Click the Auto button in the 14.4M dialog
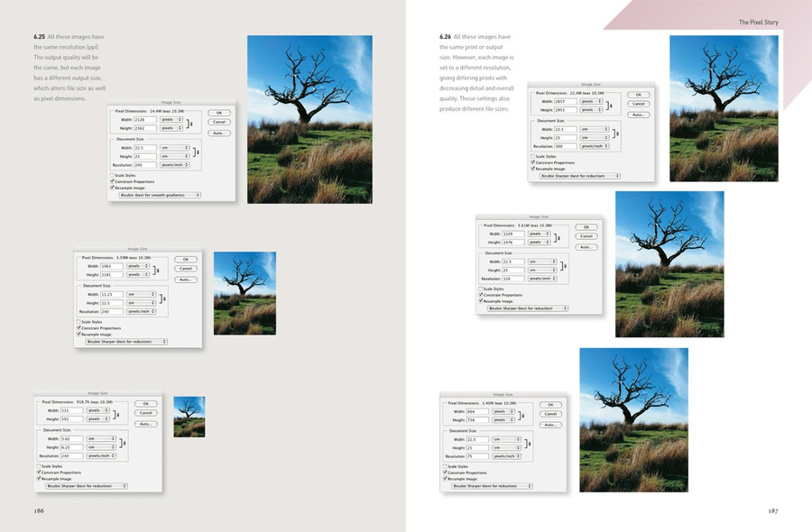This screenshot has width=812, height=532. pyautogui.click(x=218, y=133)
